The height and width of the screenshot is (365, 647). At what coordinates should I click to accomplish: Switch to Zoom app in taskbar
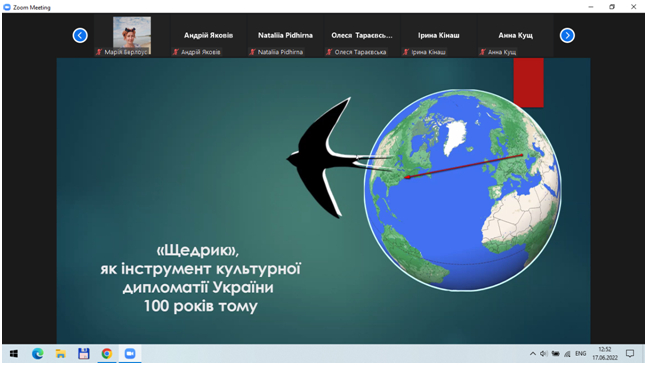pyautogui.click(x=130, y=354)
